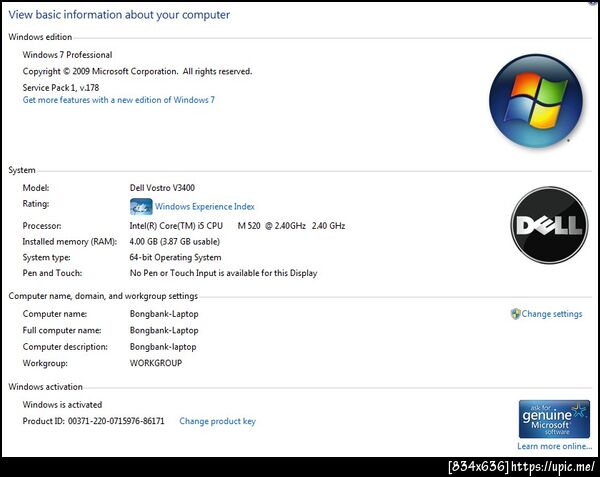Click the 4.00 GB (3.87 GB usable) value

click(174, 242)
